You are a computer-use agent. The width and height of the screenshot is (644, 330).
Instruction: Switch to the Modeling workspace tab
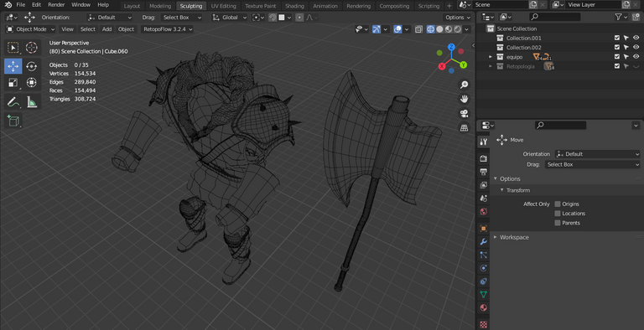(x=160, y=6)
